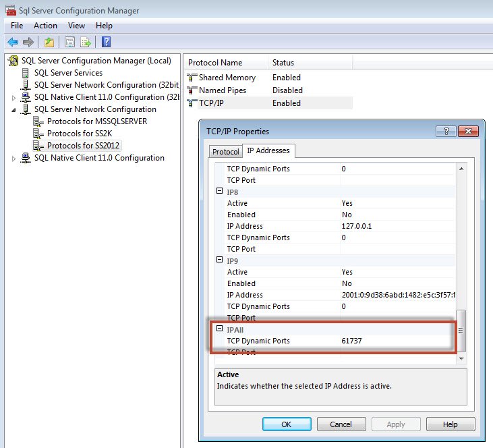Image resolution: width=493 pixels, height=448 pixels.
Task: Collapse the IP9 section
Action: click(x=219, y=260)
